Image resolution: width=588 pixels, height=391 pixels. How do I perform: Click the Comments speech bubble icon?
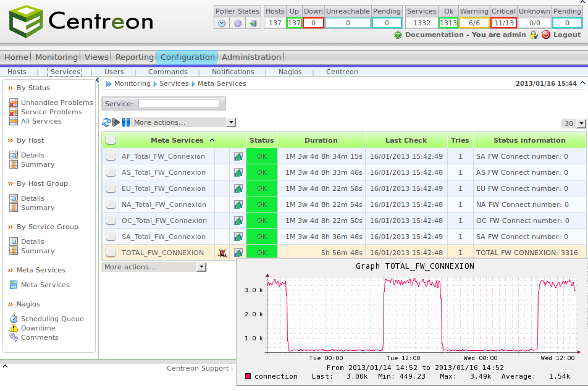[14, 337]
